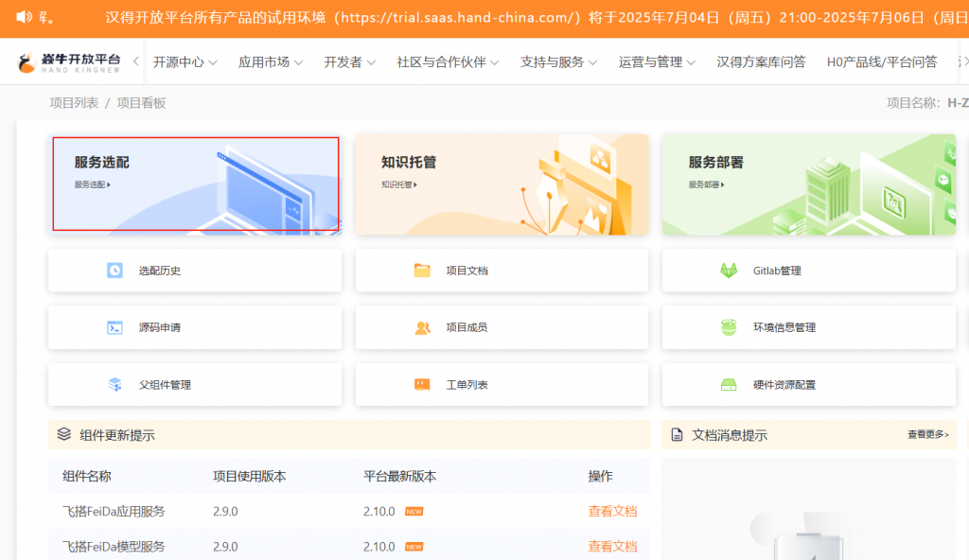The height and width of the screenshot is (560, 969).
Task: Expand the 应用市场 dropdown menu
Action: (270, 62)
